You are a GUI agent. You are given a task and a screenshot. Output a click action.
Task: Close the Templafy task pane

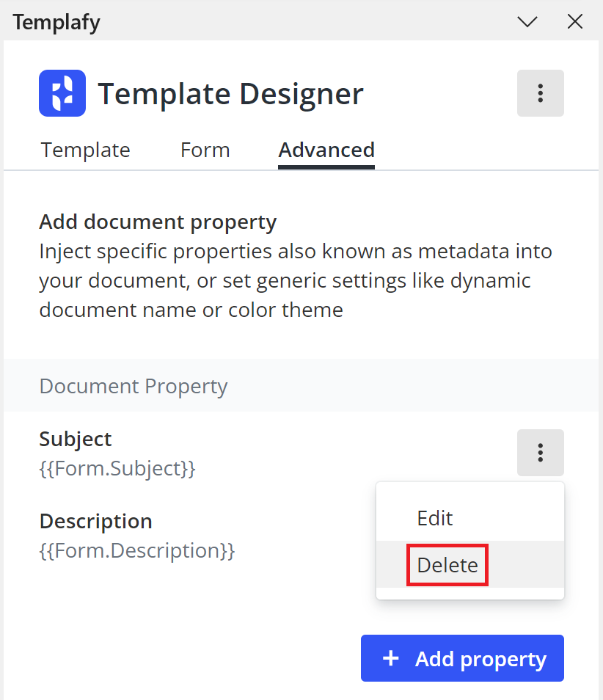coord(575,22)
